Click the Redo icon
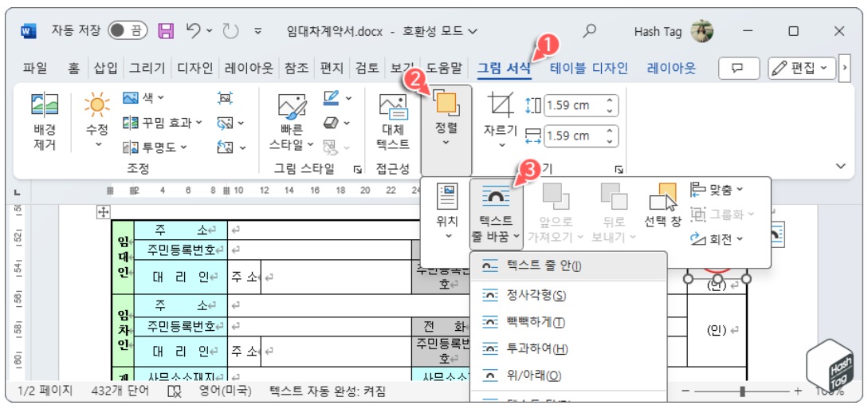 pyautogui.click(x=230, y=30)
